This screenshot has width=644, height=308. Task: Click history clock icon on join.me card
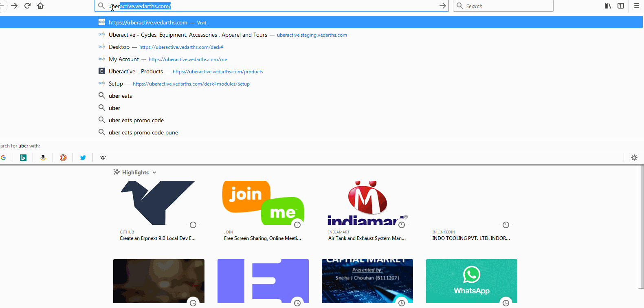[297, 225]
